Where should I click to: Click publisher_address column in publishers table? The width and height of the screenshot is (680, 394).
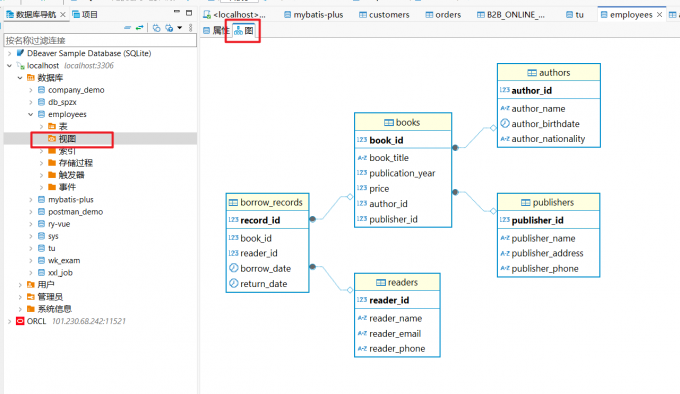pos(548,253)
